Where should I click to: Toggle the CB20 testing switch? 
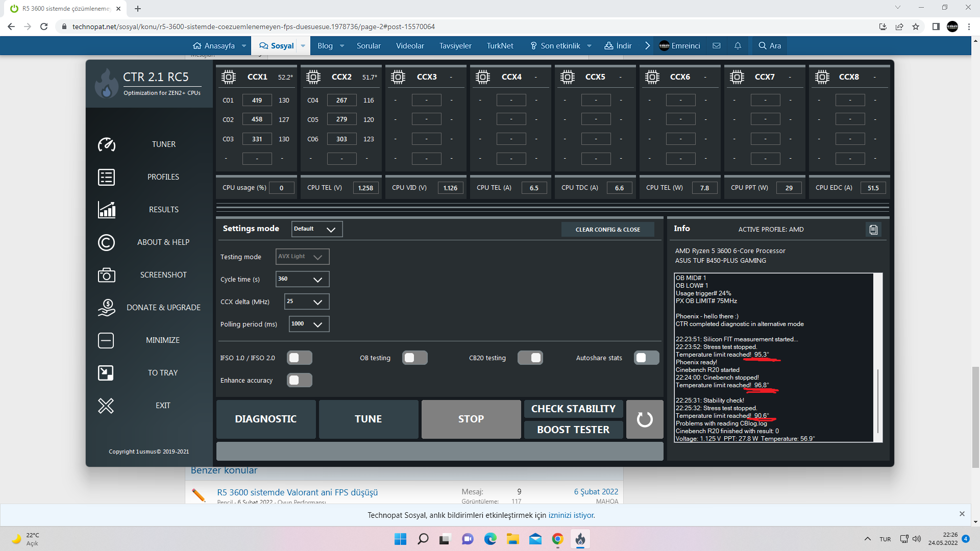[530, 358]
